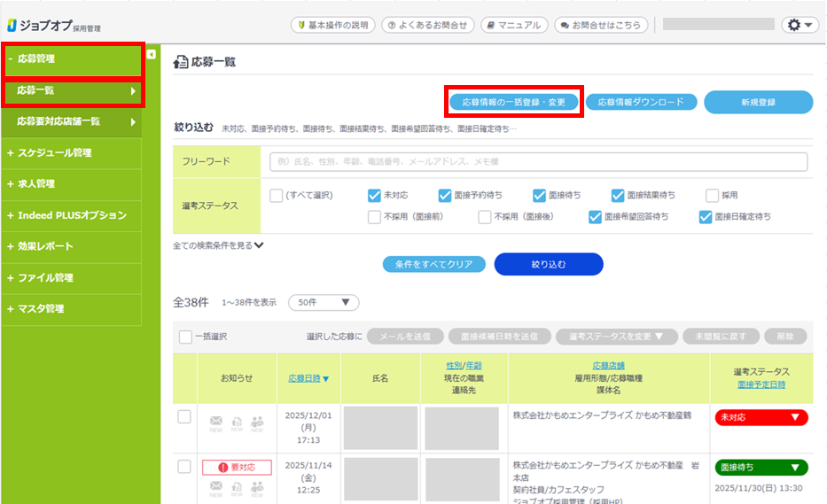Open the settings gear menu
827x504 pixels.
pyautogui.click(x=800, y=25)
